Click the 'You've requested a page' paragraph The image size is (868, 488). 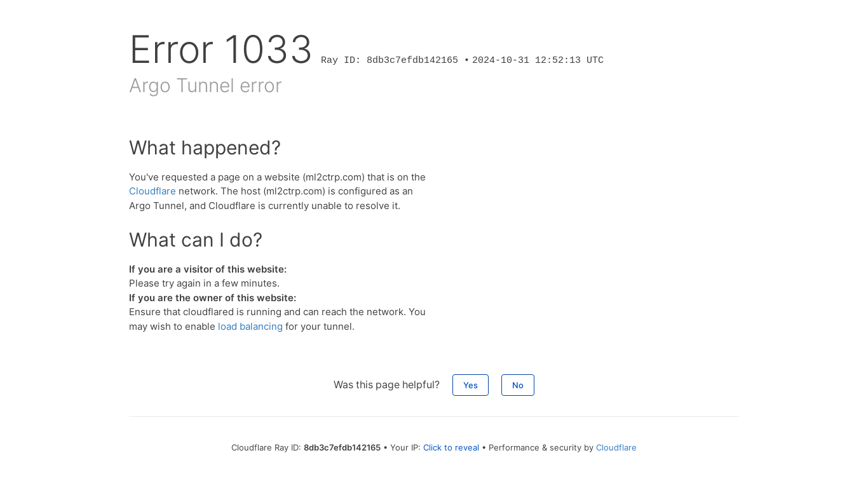(277, 191)
